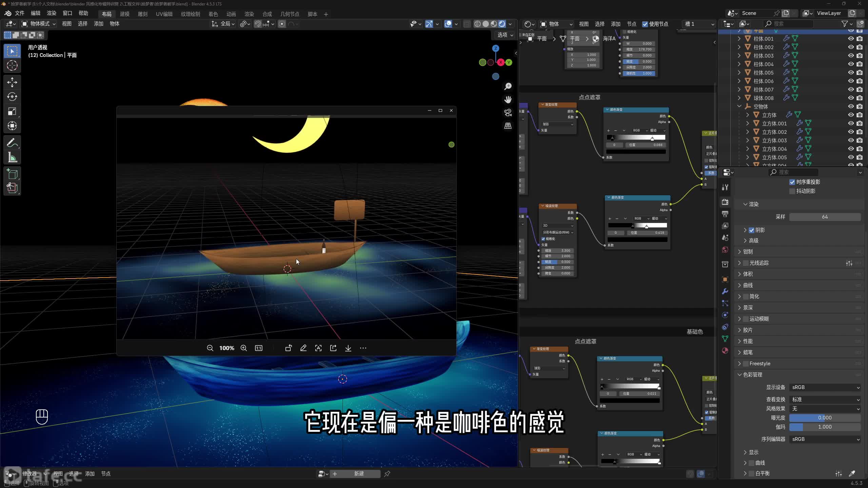Screen dimensions: 868x488
Task: Select the Annotate tool
Action: (12, 143)
